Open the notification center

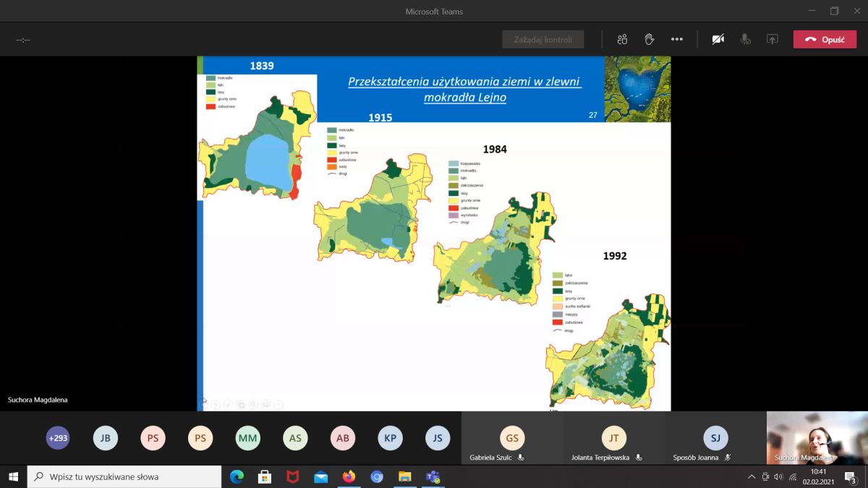pyautogui.click(x=851, y=476)
